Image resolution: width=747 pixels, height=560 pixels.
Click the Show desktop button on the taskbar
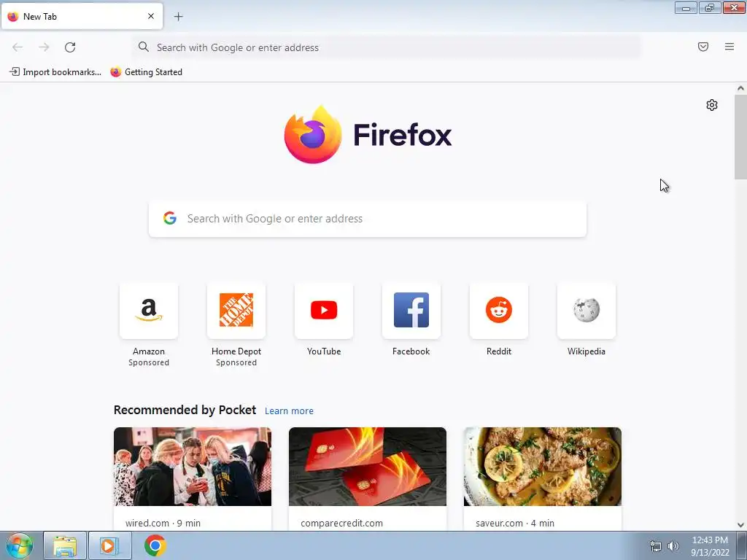pyautogui.click(x=742, y=545)
